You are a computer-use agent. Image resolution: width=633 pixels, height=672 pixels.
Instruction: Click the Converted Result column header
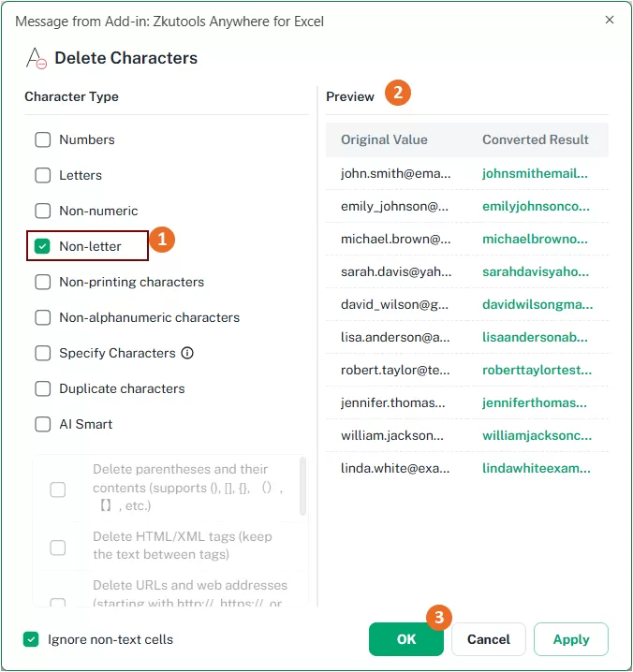[x=536, y=139]
